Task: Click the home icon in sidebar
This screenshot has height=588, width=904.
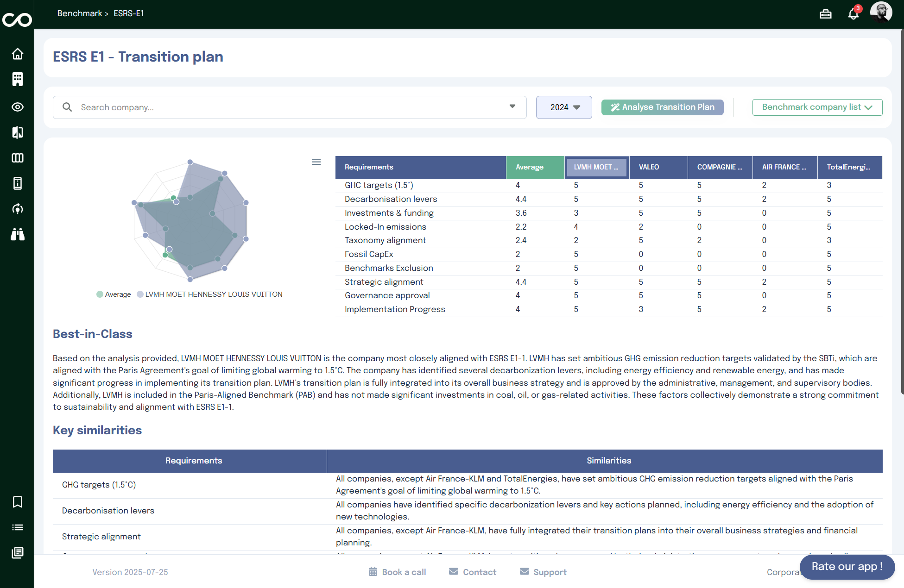Action: tap(18, 54)
